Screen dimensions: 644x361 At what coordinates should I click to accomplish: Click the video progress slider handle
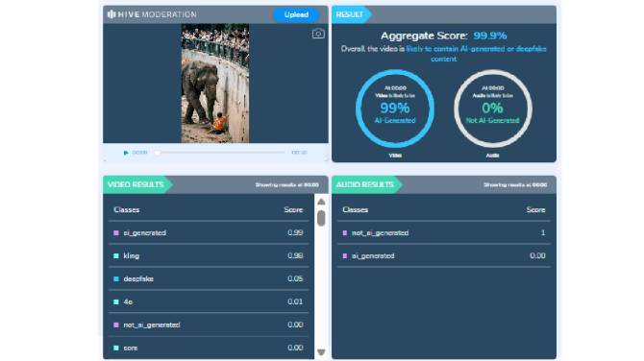click(x=158, y=153)
